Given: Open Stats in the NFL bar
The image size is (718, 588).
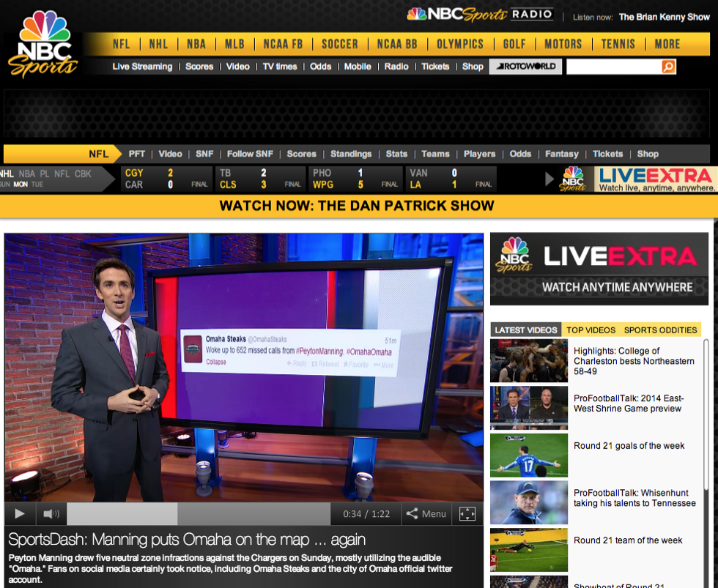Looking at the screenshot, I should coord(396,154).
